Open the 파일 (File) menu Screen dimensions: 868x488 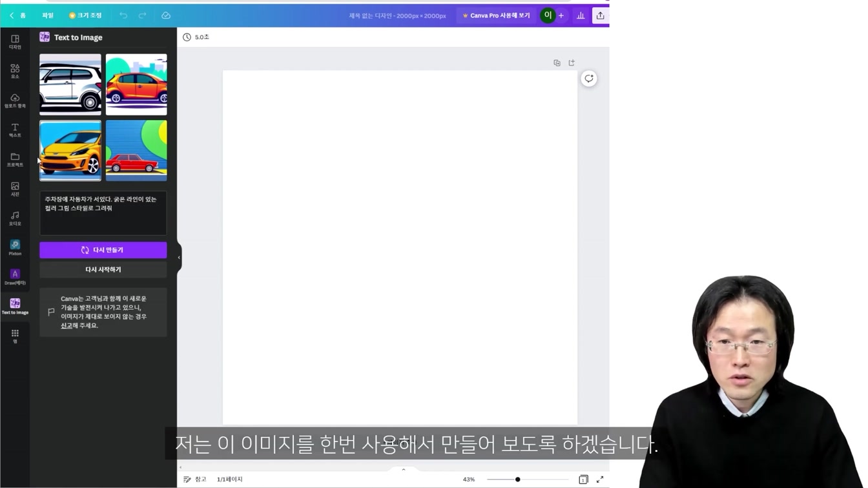click(x=48, y=15)
